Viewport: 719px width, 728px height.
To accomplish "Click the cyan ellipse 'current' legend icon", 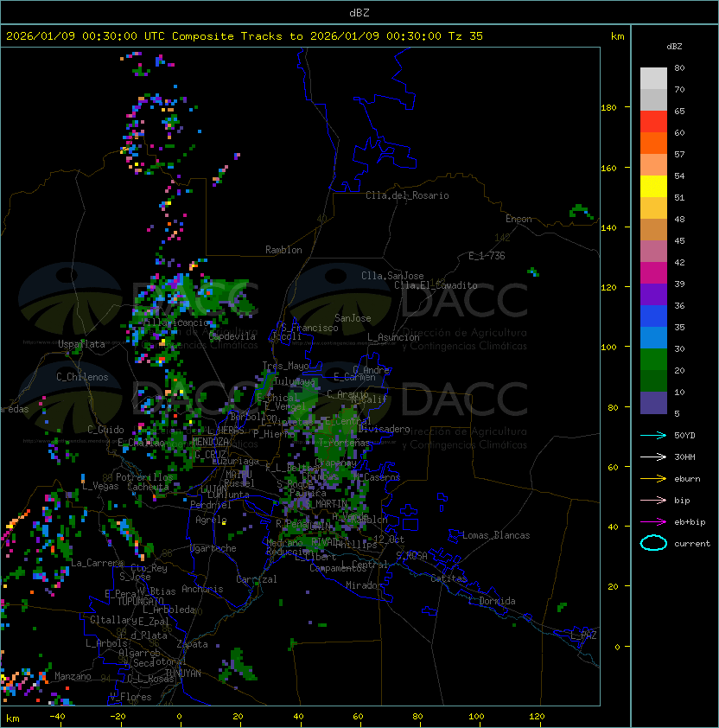I will point(653,543).
